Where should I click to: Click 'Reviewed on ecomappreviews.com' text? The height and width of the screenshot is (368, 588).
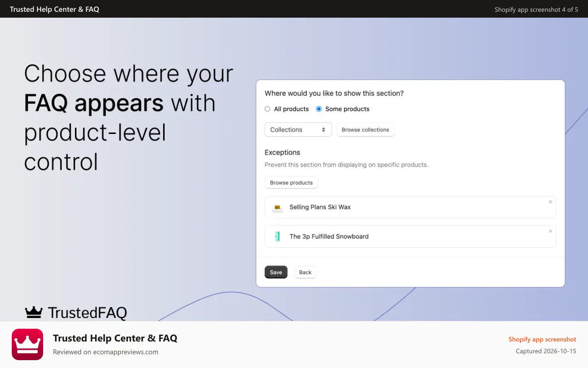coord(105,352)
